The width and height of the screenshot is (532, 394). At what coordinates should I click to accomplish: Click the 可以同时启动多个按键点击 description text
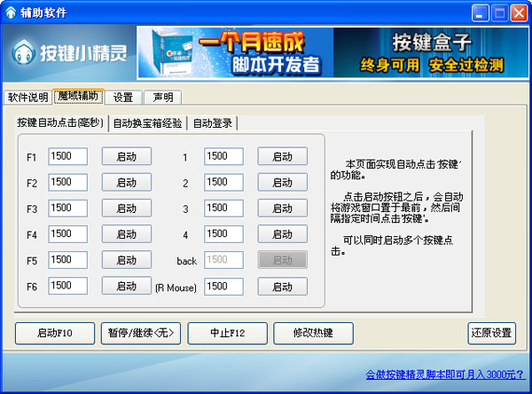point(392,246)
